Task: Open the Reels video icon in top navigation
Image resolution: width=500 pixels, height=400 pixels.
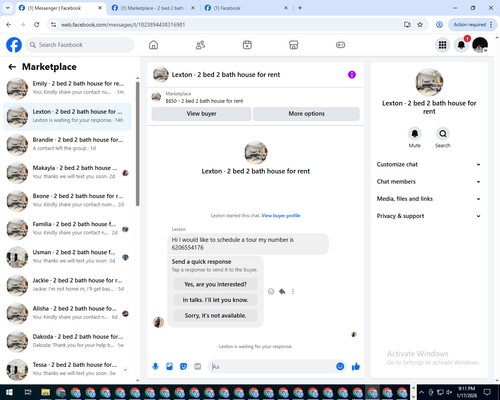Action: point(247,45)
